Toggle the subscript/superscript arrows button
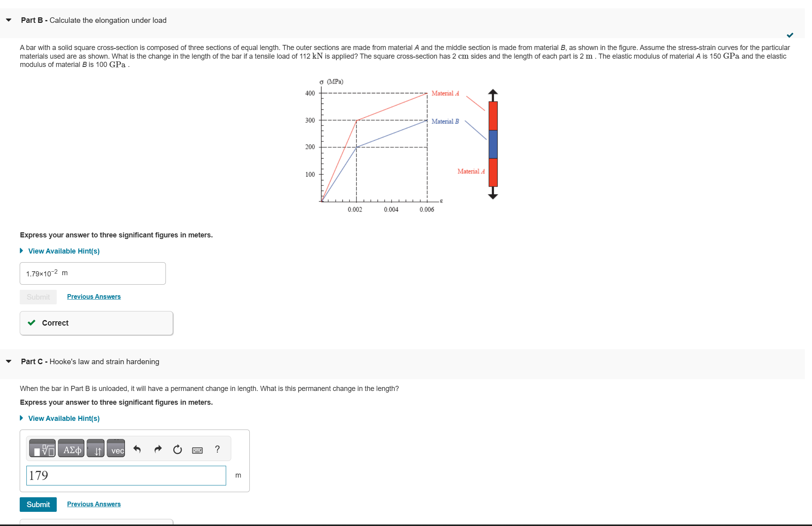This screenshot has height=526, width=812. [x=95, y=449]
